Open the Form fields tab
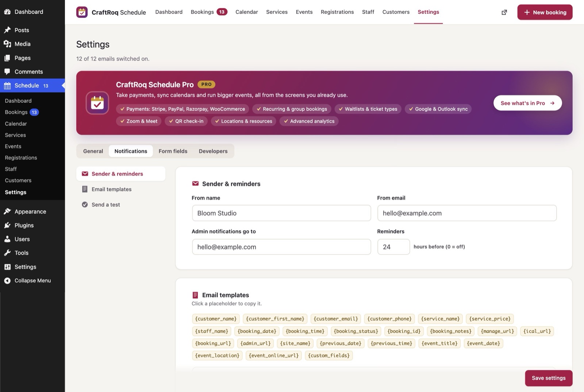The width and height of the screenshot is (584, 392). 173,151
